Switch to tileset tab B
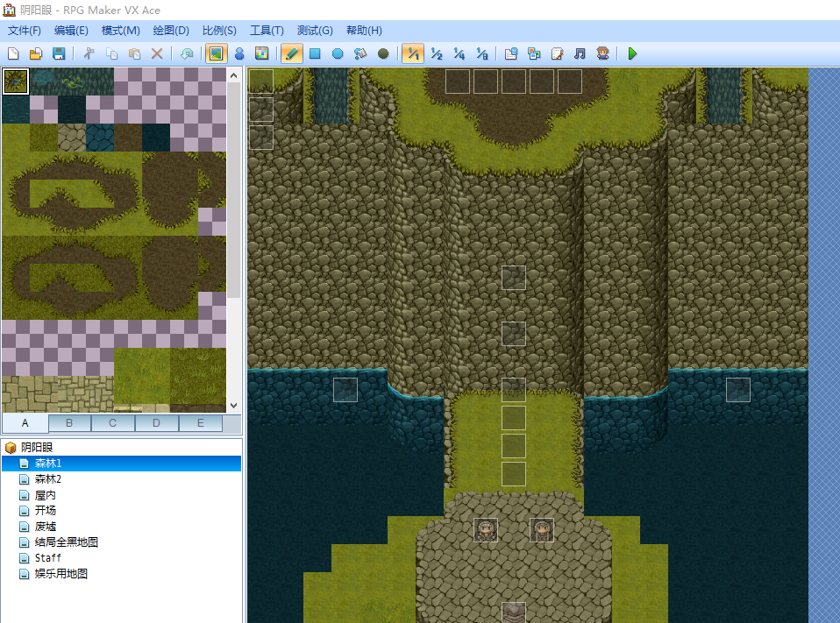The width and height of the screenshot is (840, 623). [69, 423]
